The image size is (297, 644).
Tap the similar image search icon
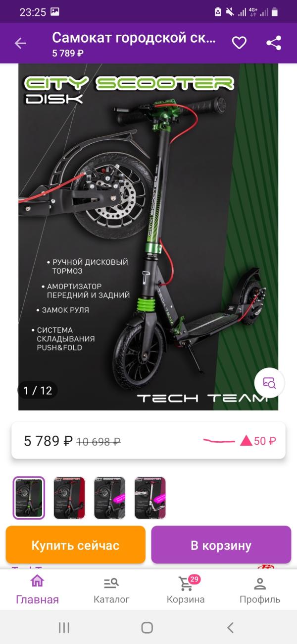click(269, 383)
